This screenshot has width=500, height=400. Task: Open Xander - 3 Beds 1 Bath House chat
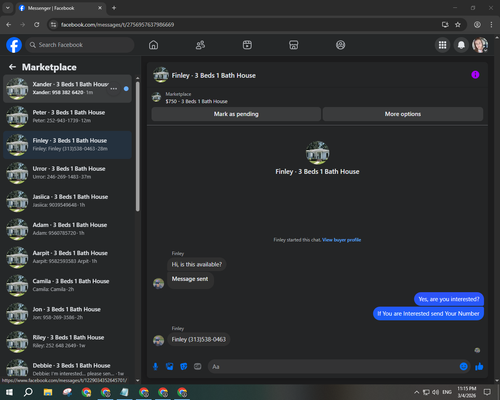[x=67, y=89]
